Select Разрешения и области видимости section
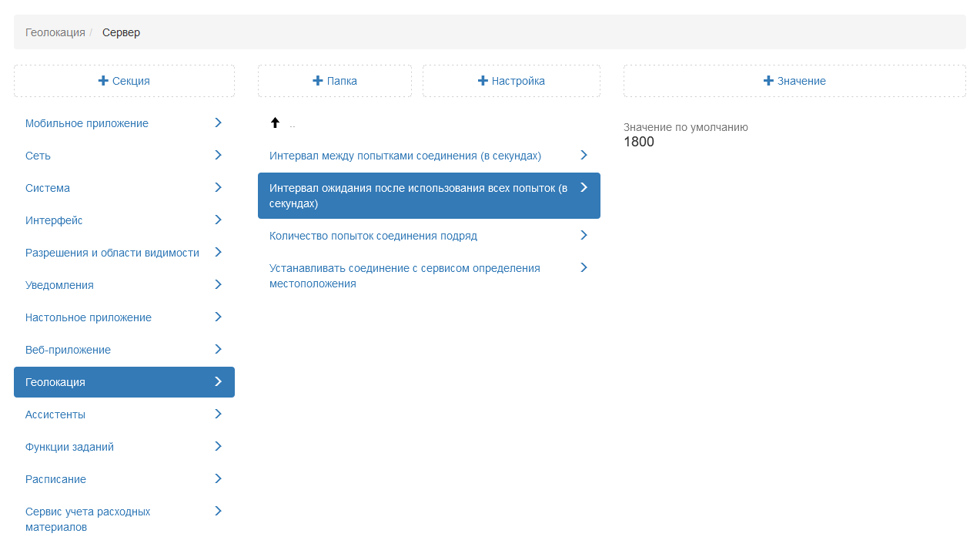The image size is (980, 557). [x=112, y=253]
